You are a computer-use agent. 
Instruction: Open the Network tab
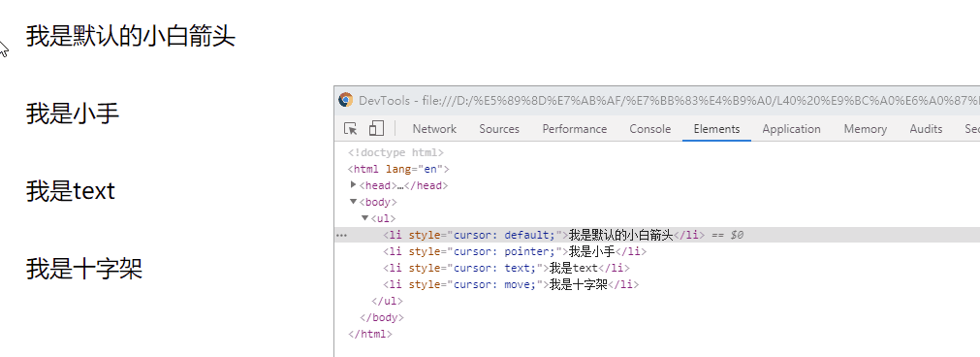[434, 129]
